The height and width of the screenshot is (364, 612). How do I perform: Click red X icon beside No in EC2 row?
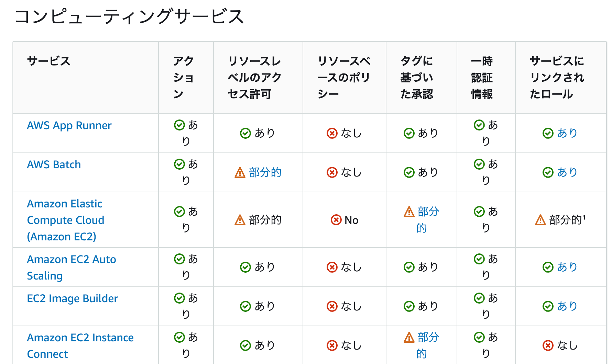click(336, 220)
